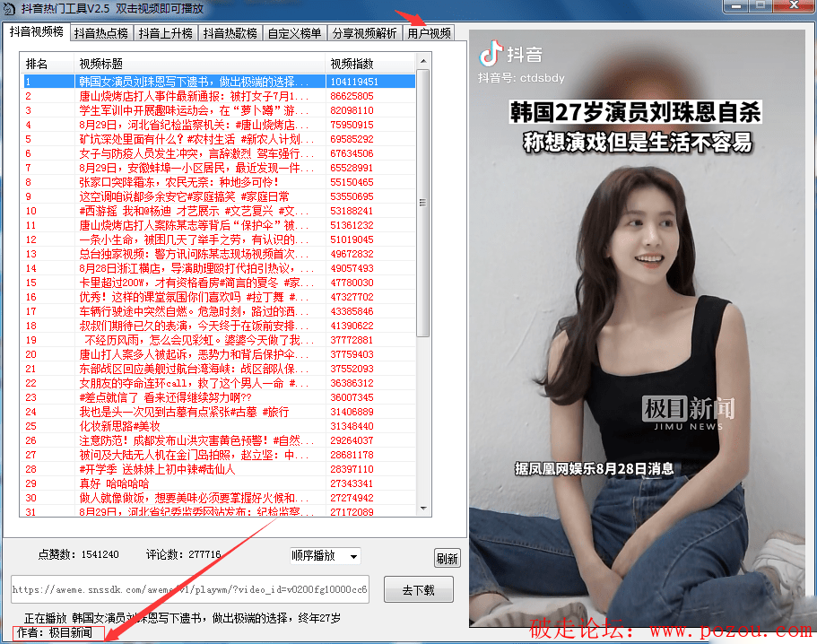Image resolution: width=817 pixels, height=644 pixels.
Task: Open the 分享视频解析 tab
Action: [364, 34]
